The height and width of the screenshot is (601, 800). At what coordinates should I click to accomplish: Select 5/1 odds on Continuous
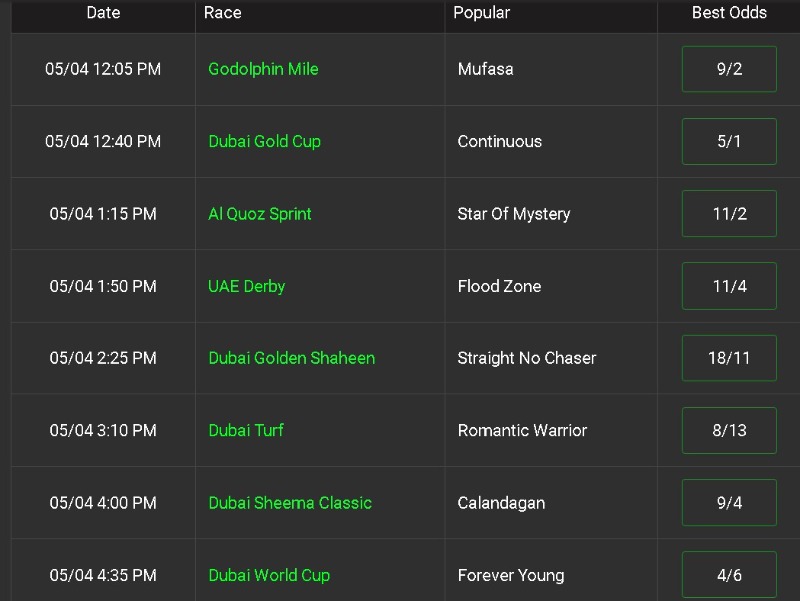tap(729, 141)
